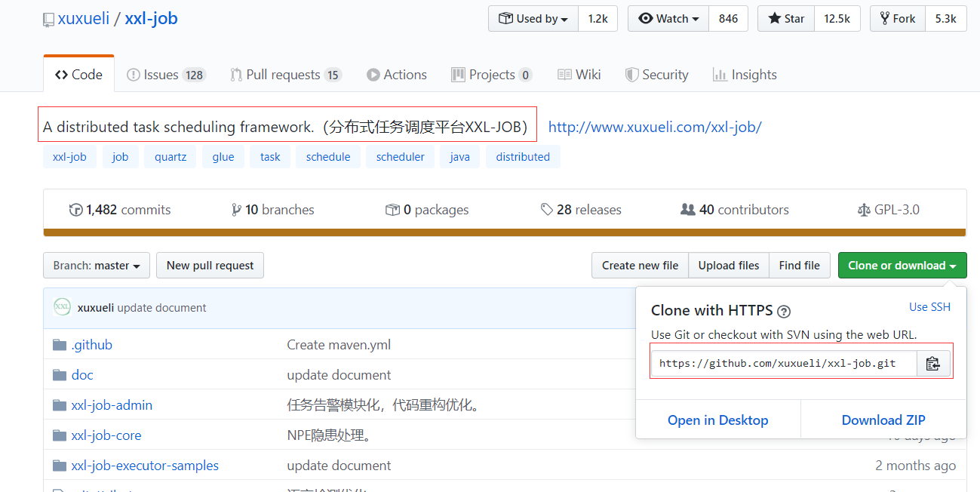Open the 5.3k forks count
The height and width of the screenshot is (492, 980).
[x=945, y=19]
